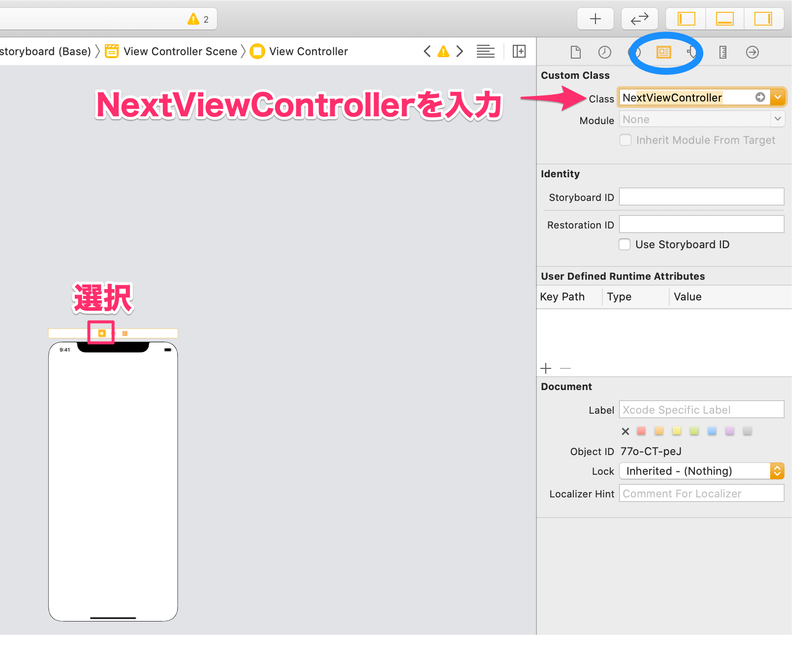Viewport: 812px width, 655px height.
Task: Expand the Class dropdown arrow
Action: (778, 97)
